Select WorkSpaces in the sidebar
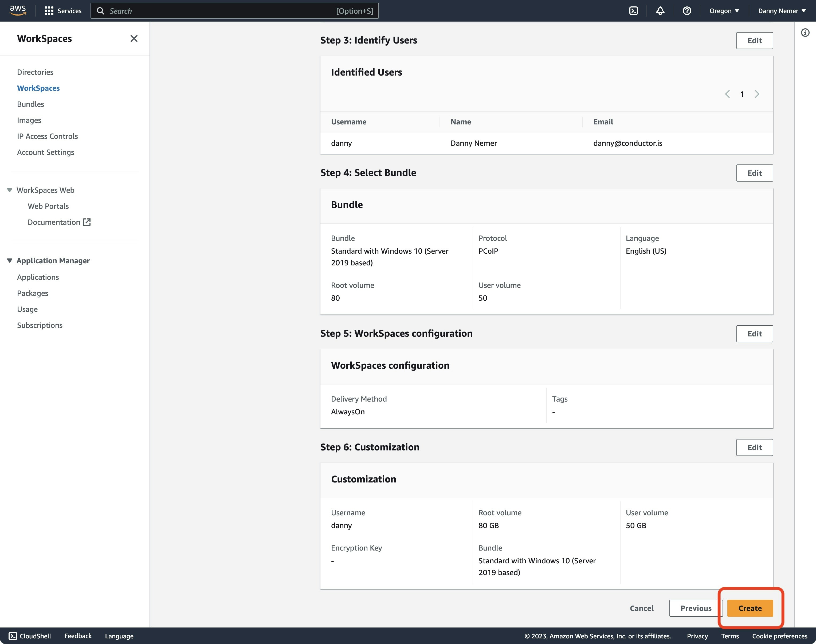The width and height of the screenshot is (816, 644). pos(38,88)
